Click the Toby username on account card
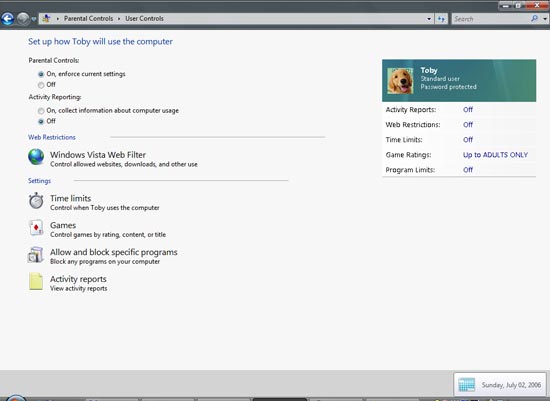Screen dimensions: 550x401 pyautogui.click(x=429, y=70)
